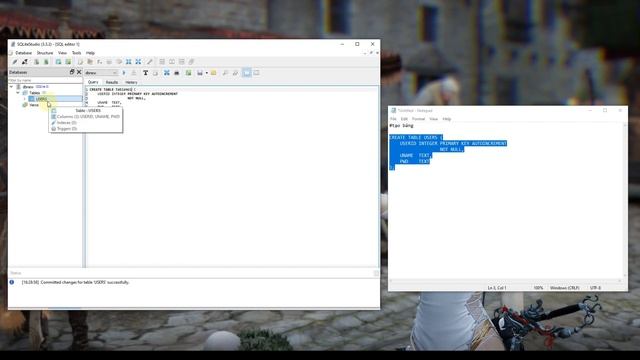
Task: Open the Tools menu in SQLiteStudio
Action: [x=76, y=53]
